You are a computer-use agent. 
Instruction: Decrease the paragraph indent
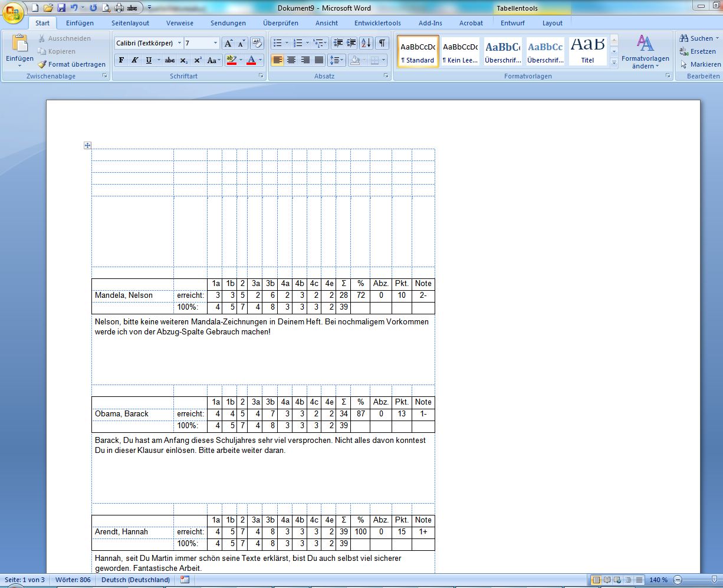pyautogui.click(x=337, y=43)
